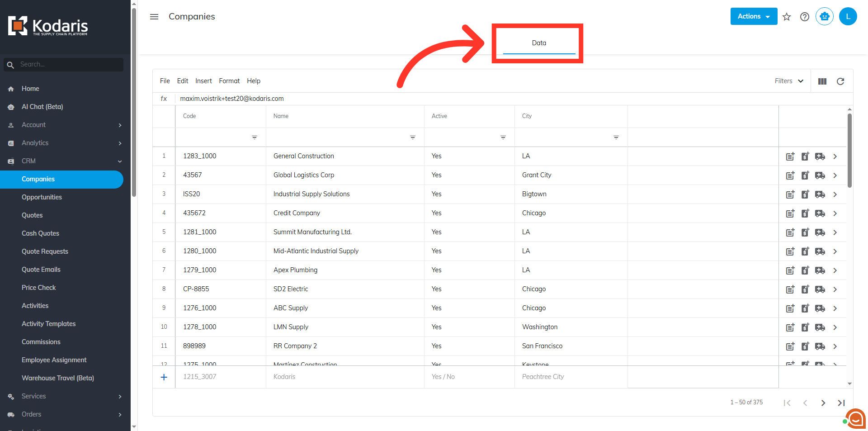Click the new row Code cell 1215_3007

coord(221,377)
